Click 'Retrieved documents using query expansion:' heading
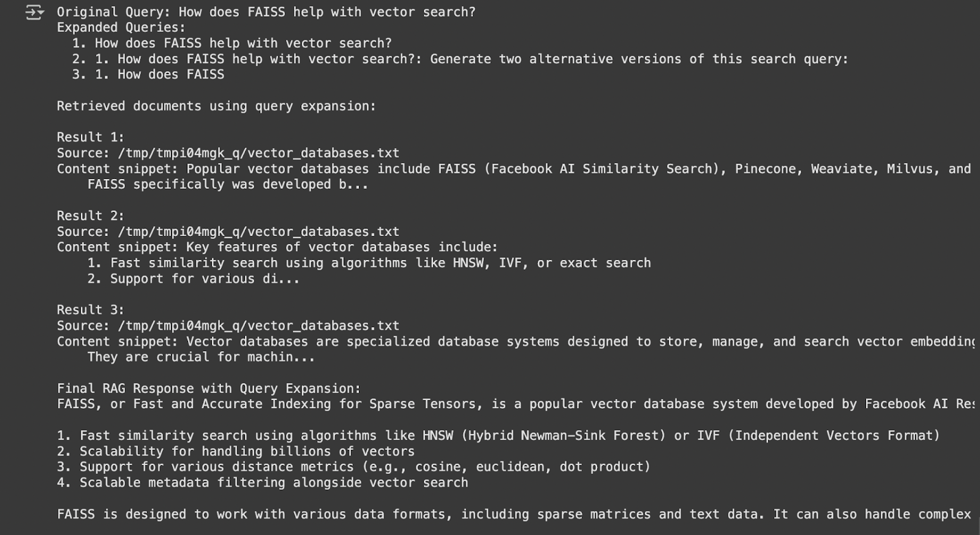Viewport: 980px width, 535px height. pyautogui.click(x=216, y=106)
